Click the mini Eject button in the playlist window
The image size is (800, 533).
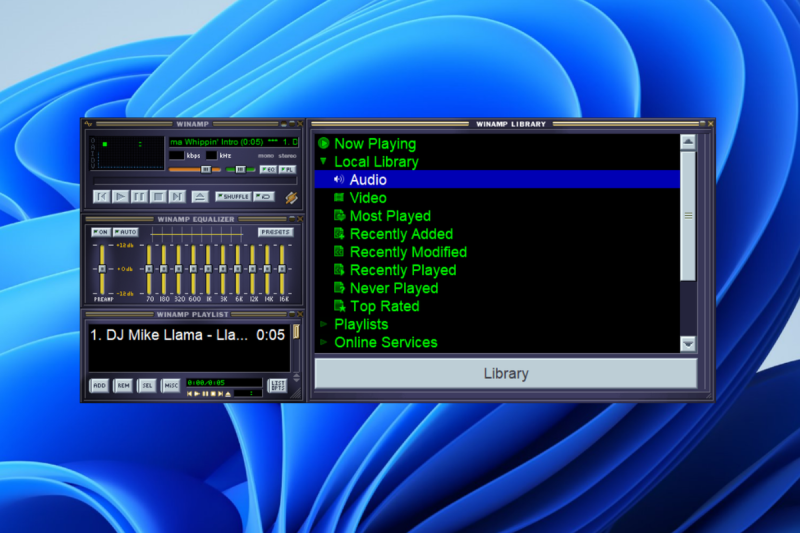[228, 394]
